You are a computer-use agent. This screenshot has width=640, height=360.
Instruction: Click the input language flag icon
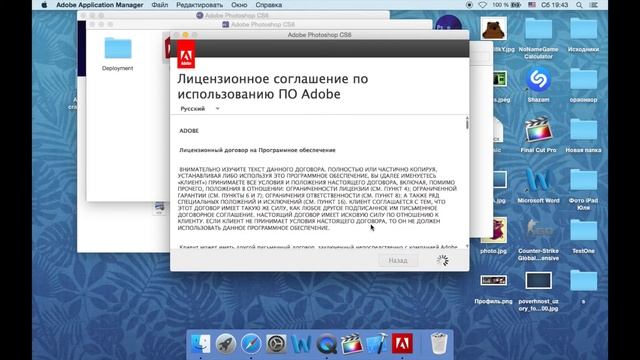point(531,5)
